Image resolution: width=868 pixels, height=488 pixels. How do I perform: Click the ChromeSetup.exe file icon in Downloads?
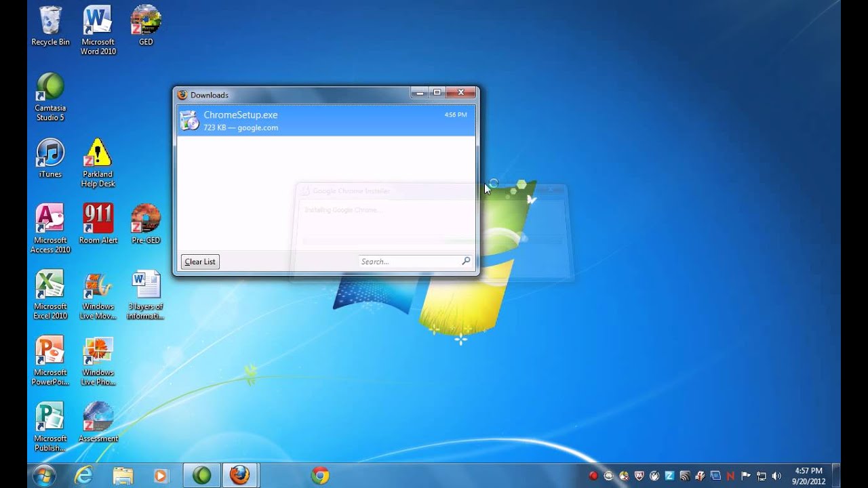189,121
